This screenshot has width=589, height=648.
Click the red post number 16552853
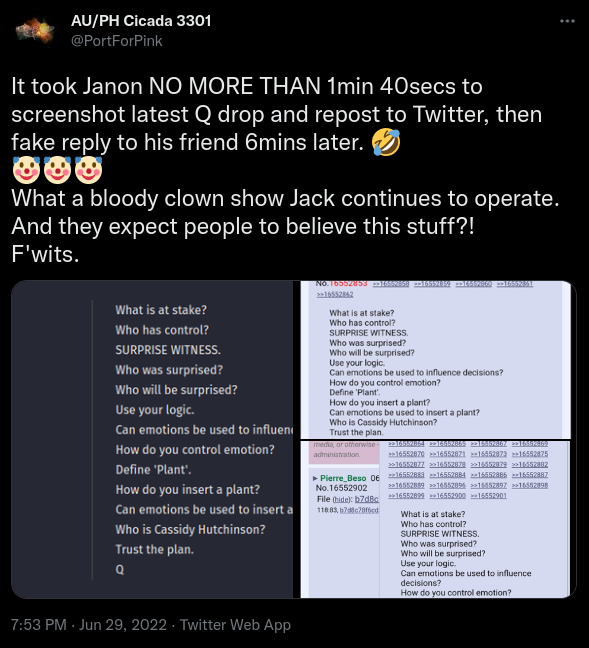point(348,284)
